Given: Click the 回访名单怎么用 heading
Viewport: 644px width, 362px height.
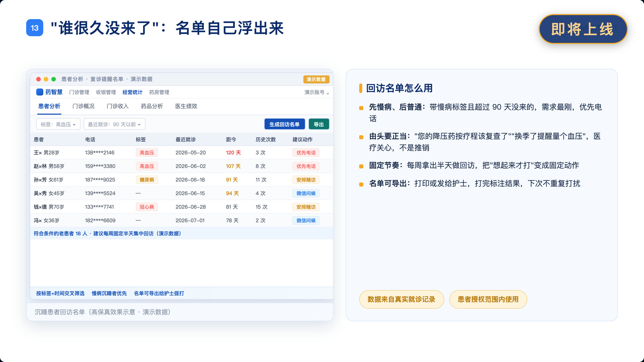Looking at the screenshot, I should pos(399,88).
